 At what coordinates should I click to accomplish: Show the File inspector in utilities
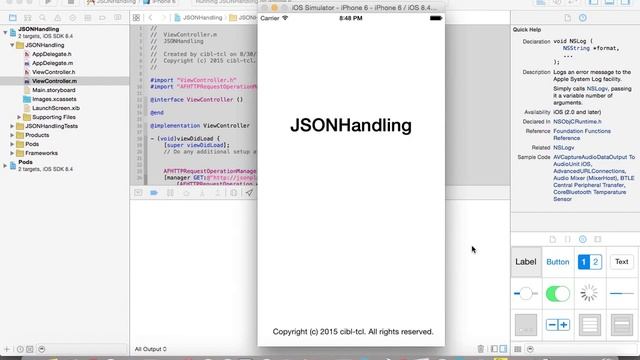(x=567, y=18)
